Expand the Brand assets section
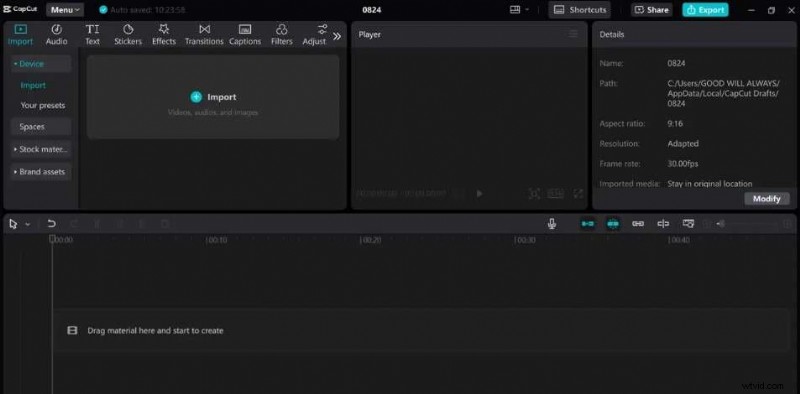This screenshot has width=800, height=394. pyautogui.click(x=41, y=172)
